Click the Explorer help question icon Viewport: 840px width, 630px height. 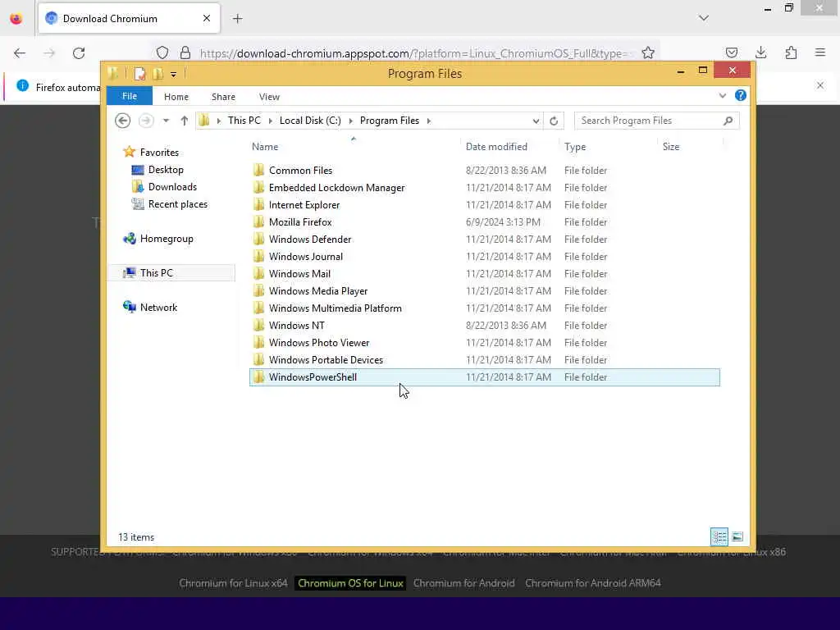click(x=741, y=95)
